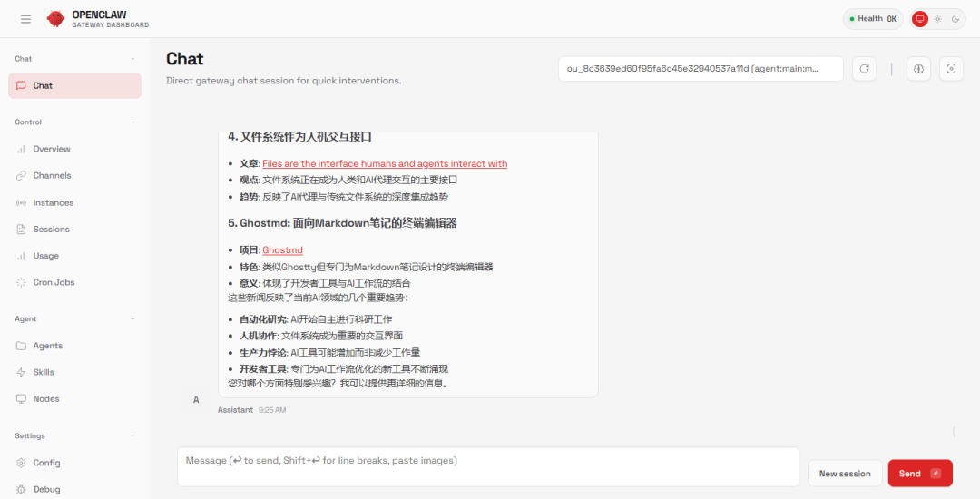Click the chat scrollbar thumb

954,432
